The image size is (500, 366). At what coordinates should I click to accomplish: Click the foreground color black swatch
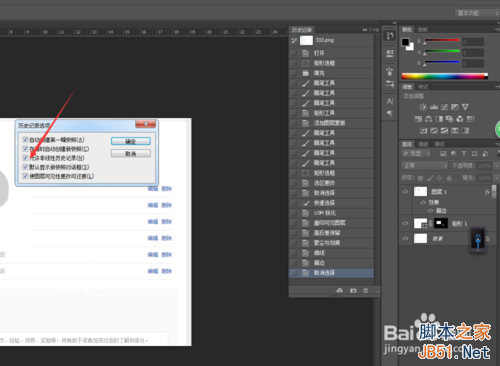pyautogui.click(x=405, y=42)
